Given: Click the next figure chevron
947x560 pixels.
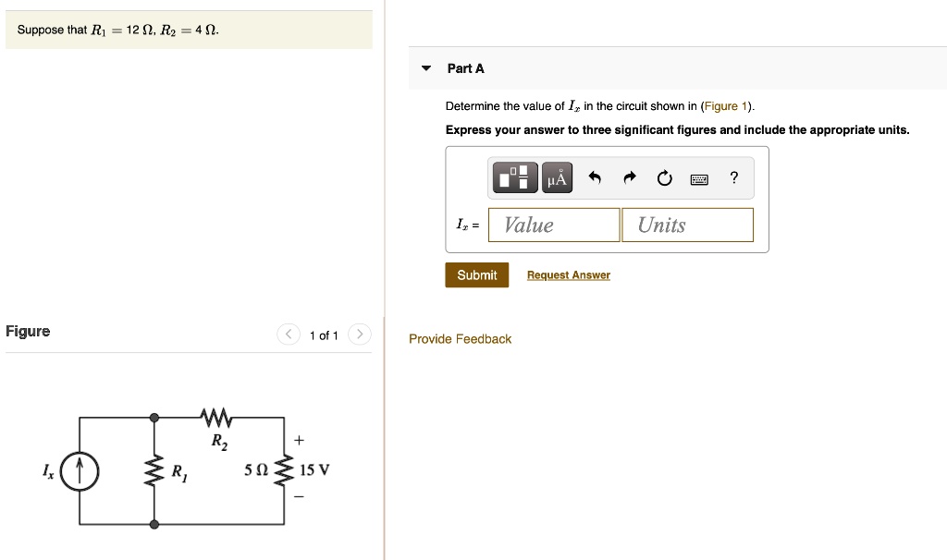Looking at the screenshot, I should 359,335.
